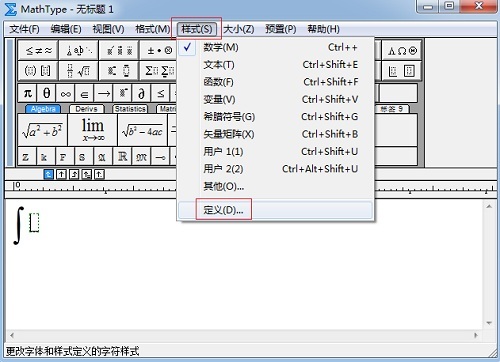
Task: Insert the theta symbol
Action: tap(47, 93)
